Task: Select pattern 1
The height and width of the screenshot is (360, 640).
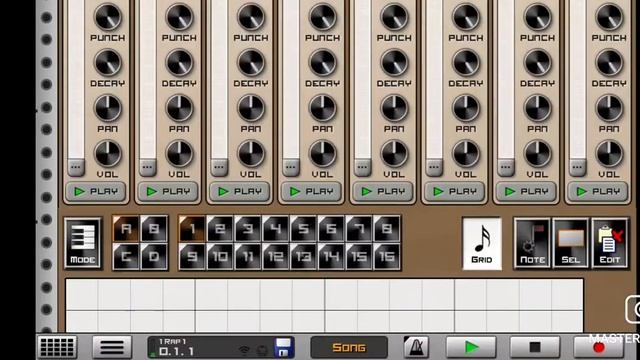Action: pyautogui.click(x=192, y=229)
